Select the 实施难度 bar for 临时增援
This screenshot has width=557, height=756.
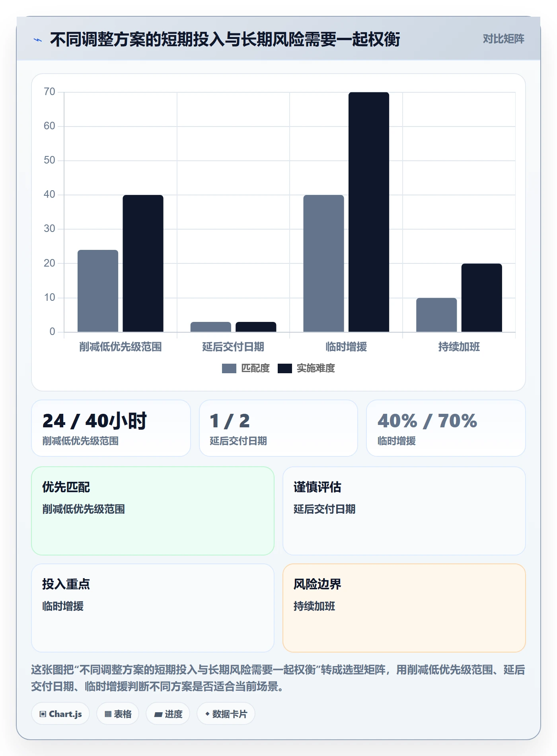tap(369, 212)
